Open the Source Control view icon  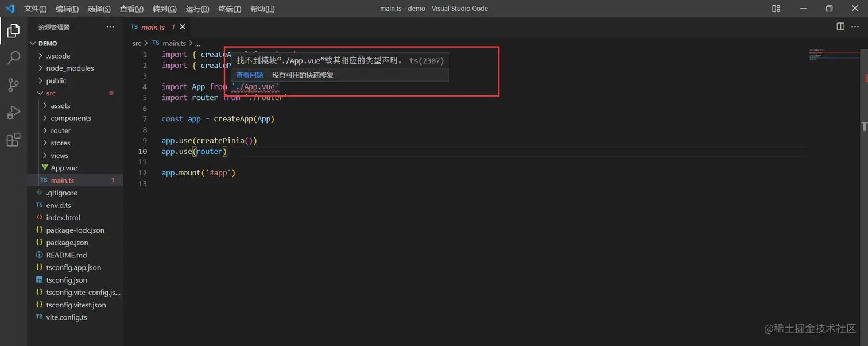(x=13, y=85)
